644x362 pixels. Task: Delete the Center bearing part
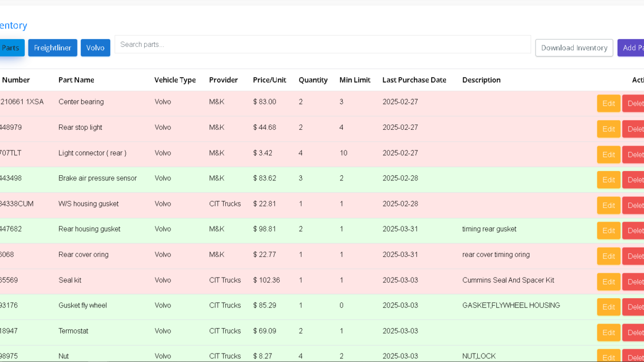coord(633,103)
